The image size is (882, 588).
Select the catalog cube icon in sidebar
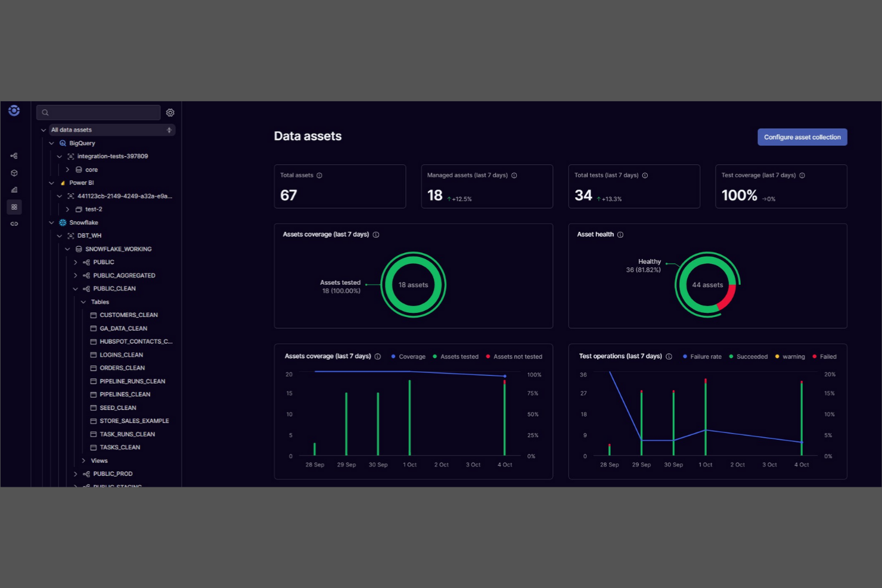click(14, 173)
